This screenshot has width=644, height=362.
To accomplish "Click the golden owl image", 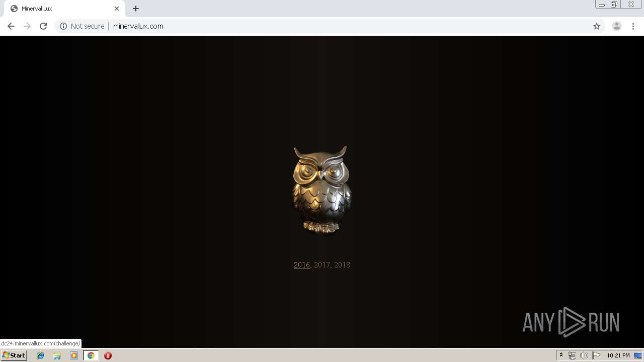I will 322,191.
